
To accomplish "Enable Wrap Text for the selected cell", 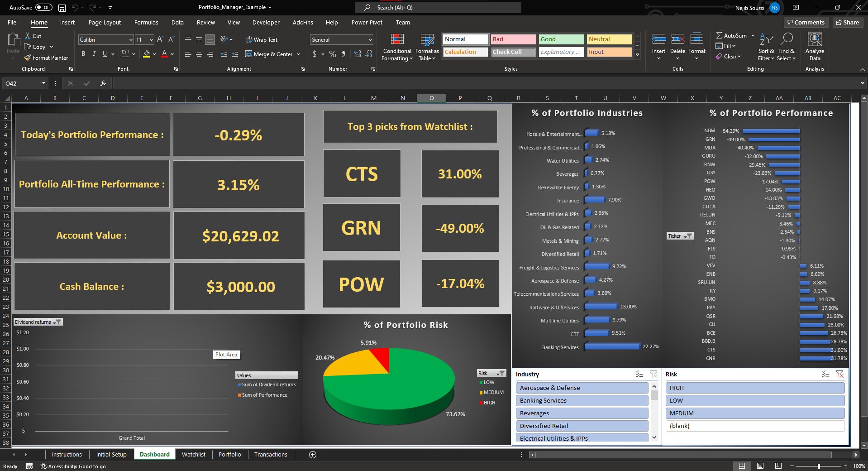I will [x=262, y=39].
